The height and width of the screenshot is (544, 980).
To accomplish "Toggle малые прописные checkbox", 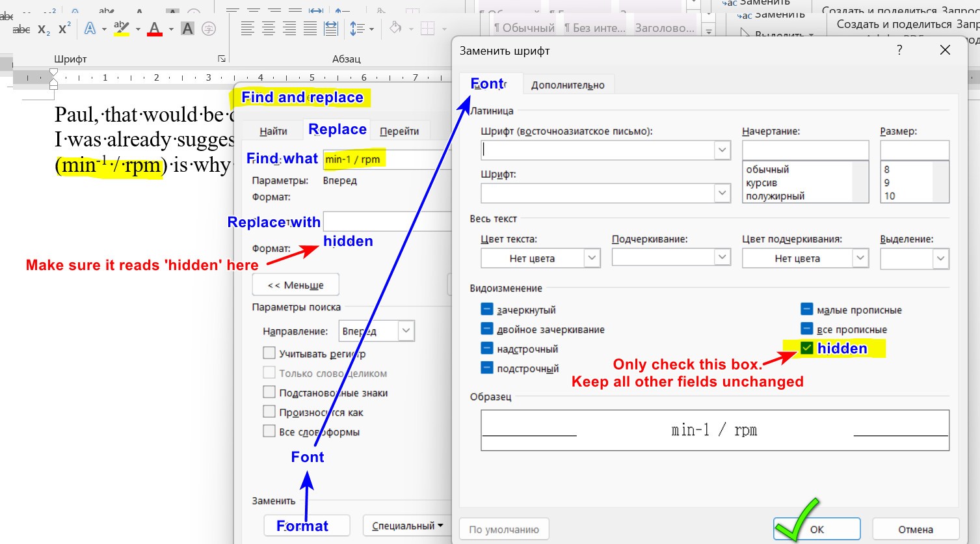I will point(807,309).
